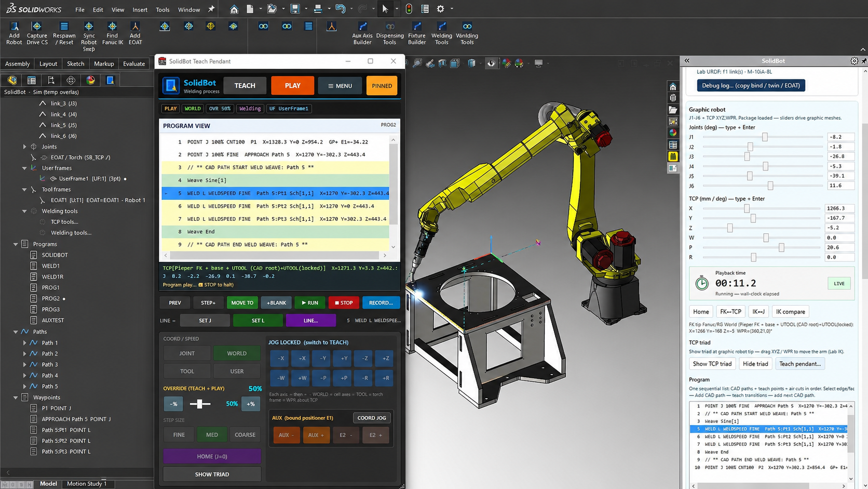Click the FeatureManager design tree tab icon

(12, 80)
